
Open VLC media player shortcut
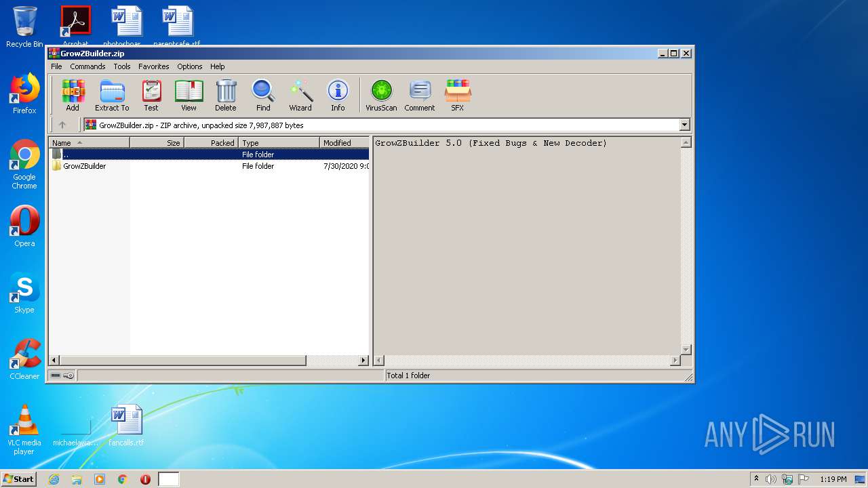(24, 430)
